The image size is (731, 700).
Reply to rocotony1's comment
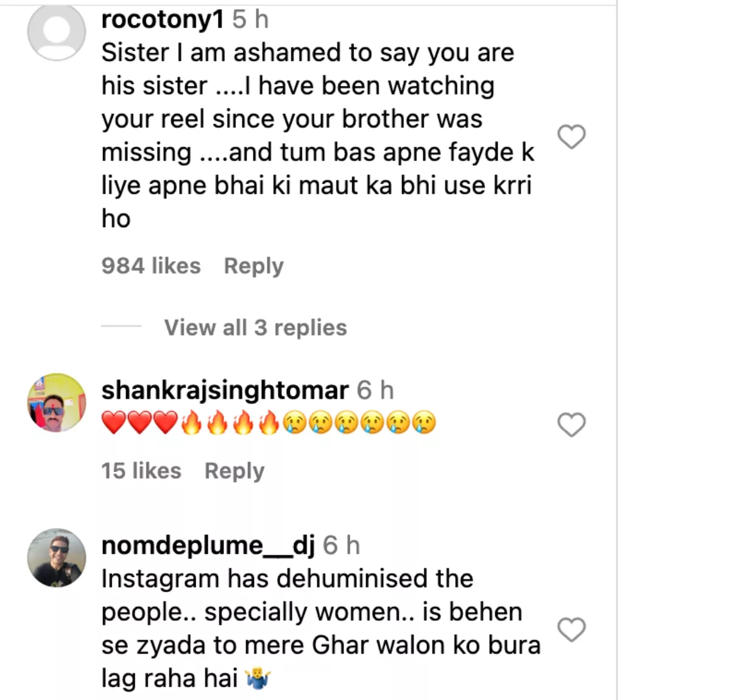pyautogui.click(x=253, y=266)
